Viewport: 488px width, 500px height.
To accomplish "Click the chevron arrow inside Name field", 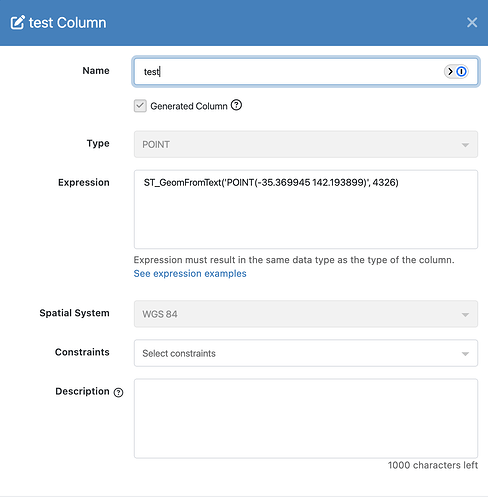I will pos(450,71).
